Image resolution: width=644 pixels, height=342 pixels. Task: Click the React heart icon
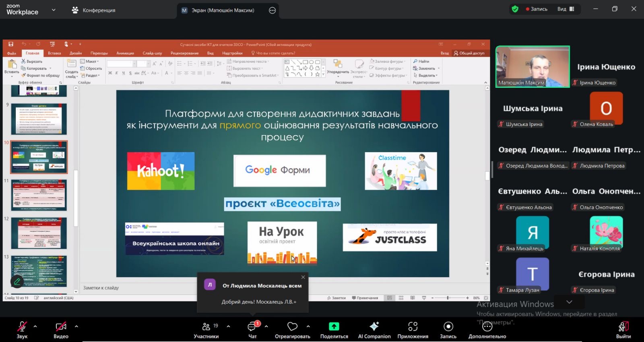[292, 326]
